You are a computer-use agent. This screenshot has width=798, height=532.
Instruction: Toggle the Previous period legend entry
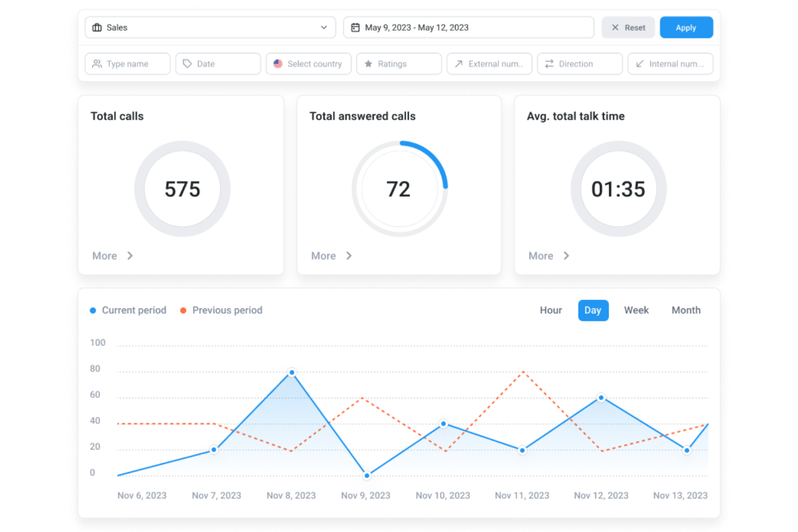tap(221, 310)
